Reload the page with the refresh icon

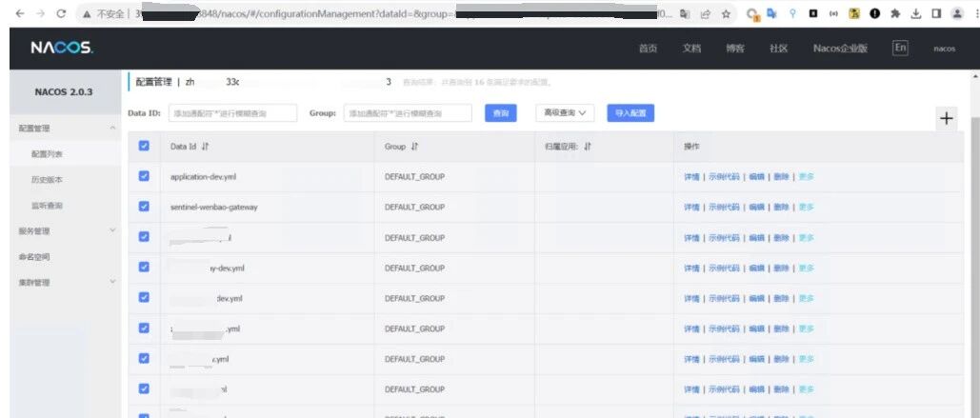pos(61,13)
